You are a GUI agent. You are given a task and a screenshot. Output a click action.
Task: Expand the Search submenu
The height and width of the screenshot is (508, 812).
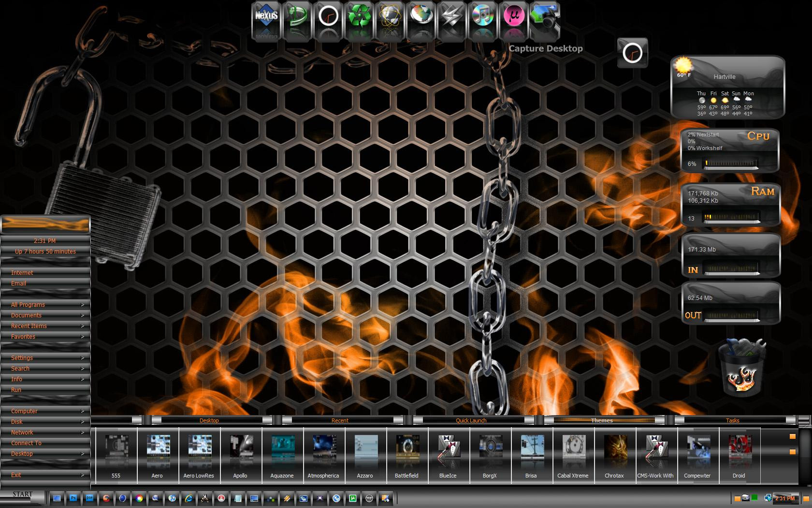(x=45, y=368)
